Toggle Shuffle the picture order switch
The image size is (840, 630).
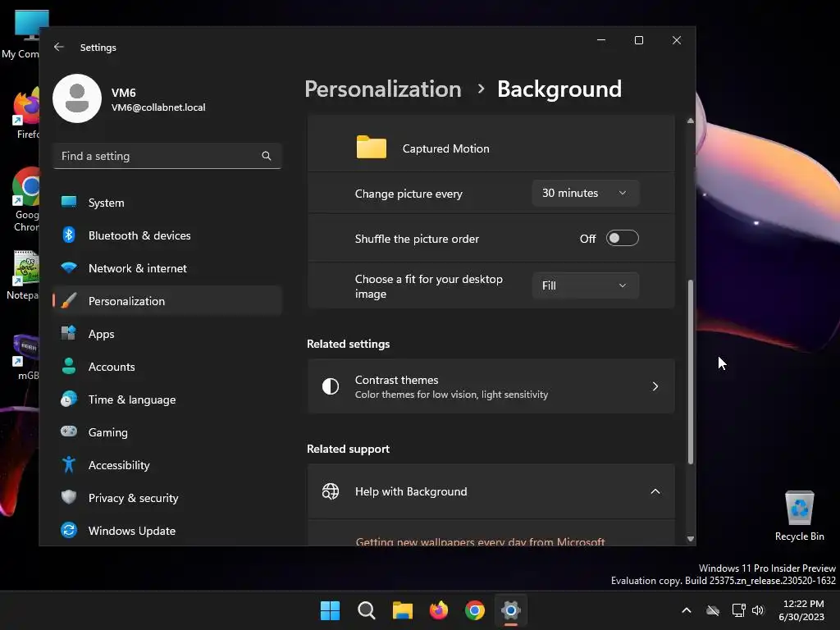point(622,239)
